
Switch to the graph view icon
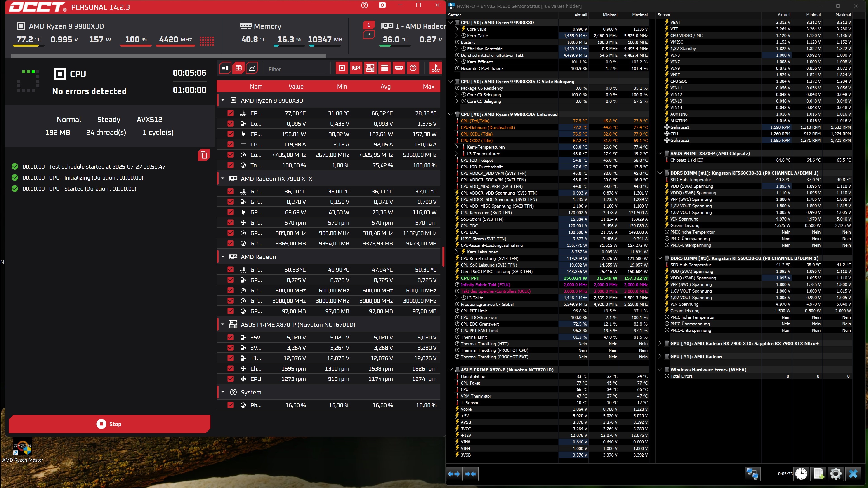[252, 68]
